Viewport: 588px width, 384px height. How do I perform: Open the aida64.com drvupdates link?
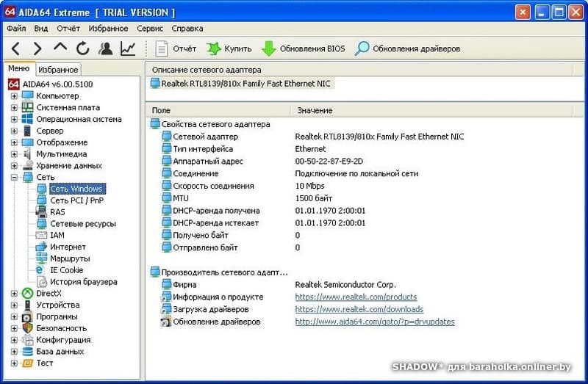(x=375, y=322)
